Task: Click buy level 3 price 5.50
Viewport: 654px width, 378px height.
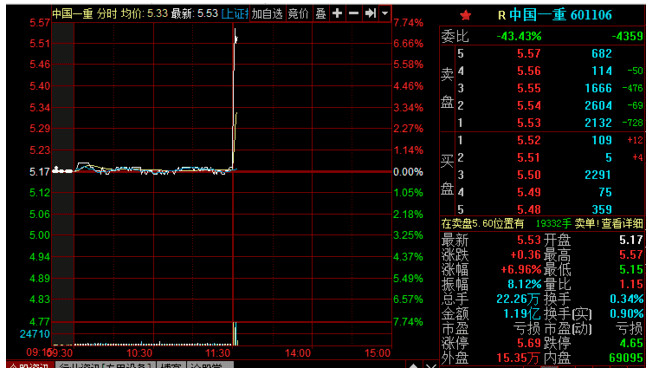Action: click(528, 175)
